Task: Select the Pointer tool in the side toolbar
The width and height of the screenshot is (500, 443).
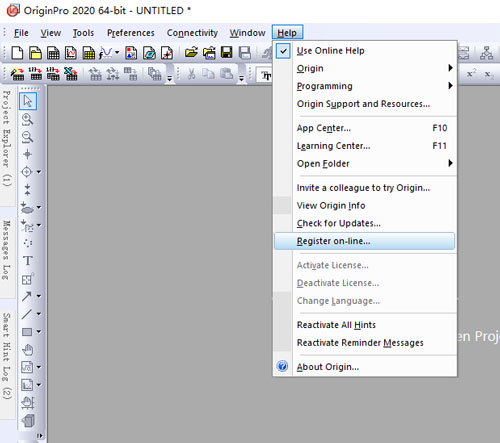Action: pyautogui.click(x=28, y=101)
